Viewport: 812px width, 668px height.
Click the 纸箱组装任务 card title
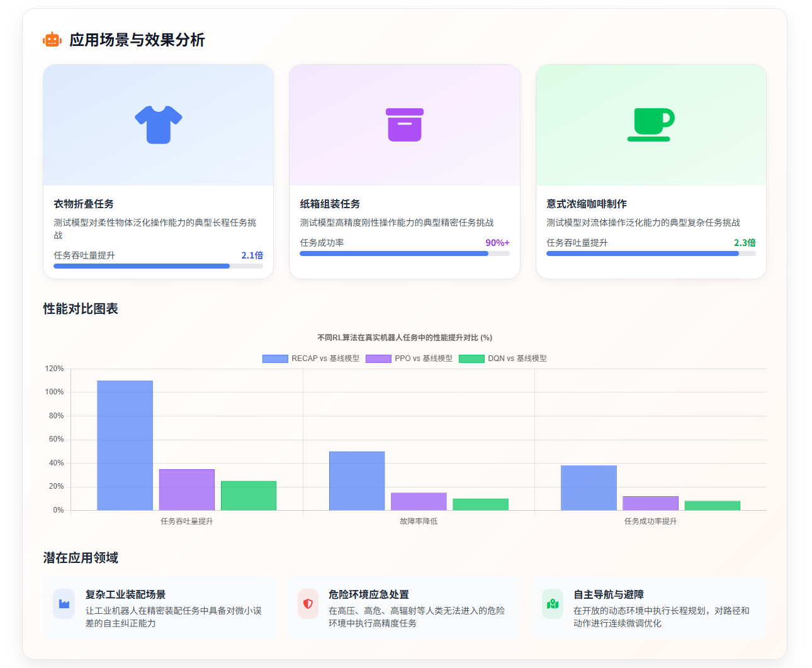point(330,204)
